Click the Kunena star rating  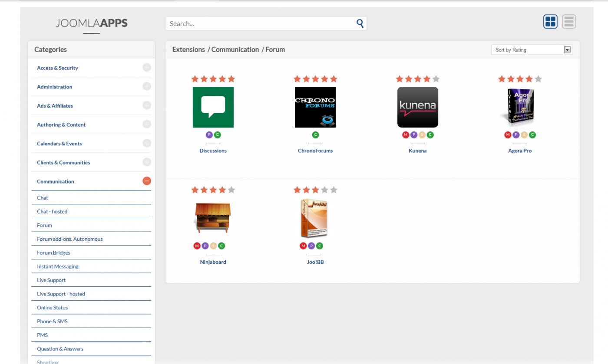click(417, 79)
